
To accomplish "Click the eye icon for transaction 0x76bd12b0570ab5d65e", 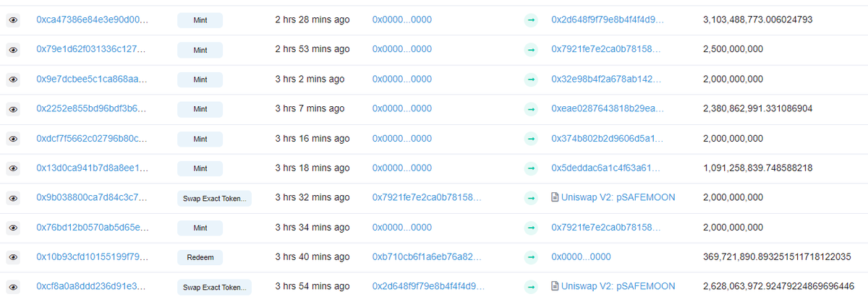I will pyautogui.click(x=12, y=228).
